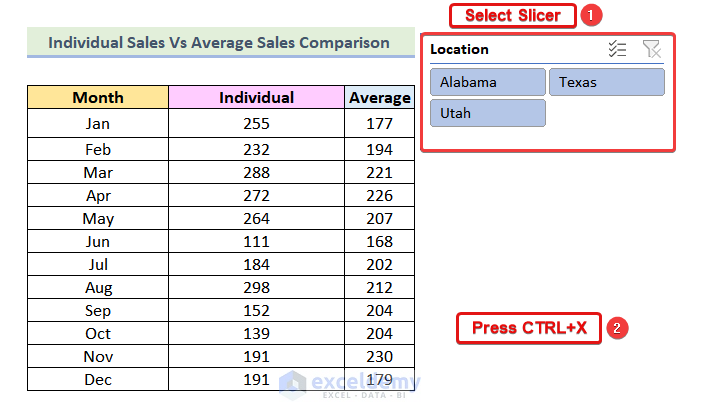The width and height of the screenshot is (701, 417).
Task: Click the Individual Sales Vs Average title
Action: [219, 43]
